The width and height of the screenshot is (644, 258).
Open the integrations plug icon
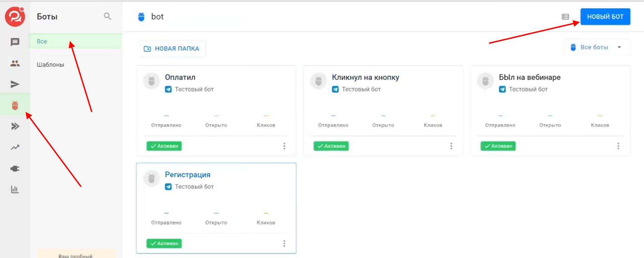(15, 169)
